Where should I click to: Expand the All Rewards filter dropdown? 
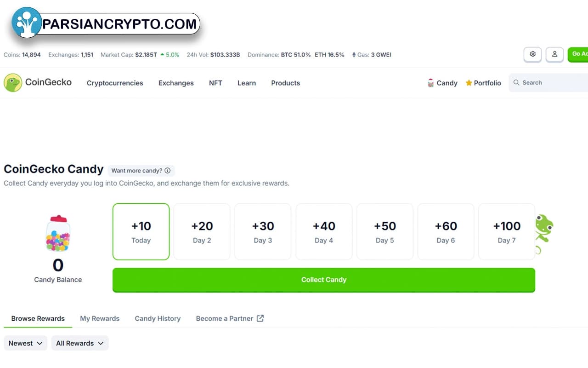coord(79,343)
